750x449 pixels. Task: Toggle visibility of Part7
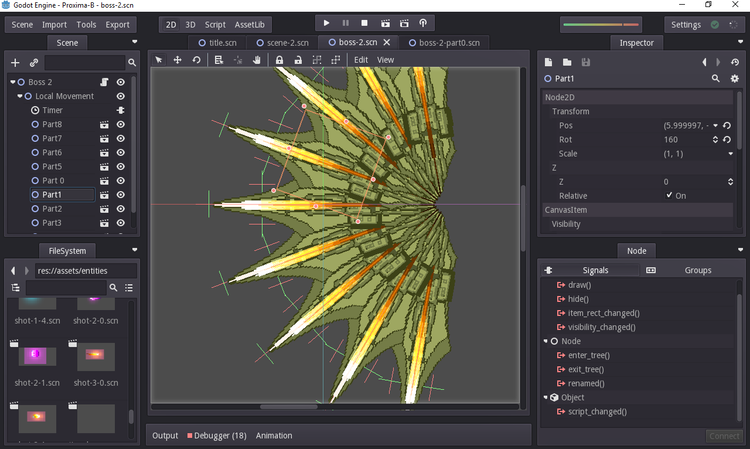pos(121,138)
